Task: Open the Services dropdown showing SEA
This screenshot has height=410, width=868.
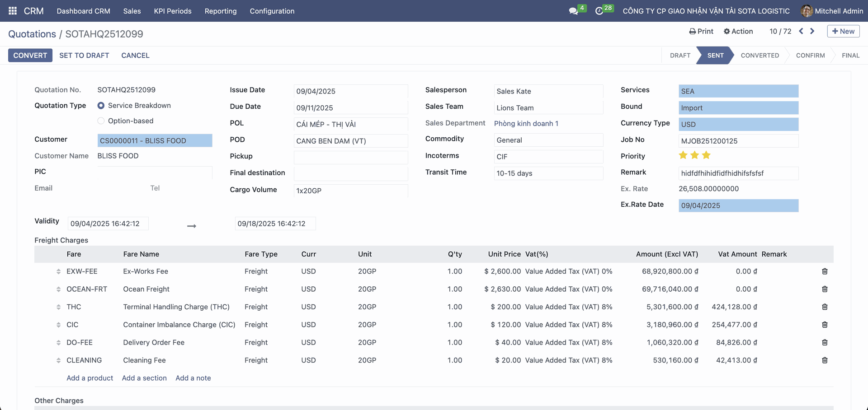Action: pyautogui.click(x=738, y=91)
